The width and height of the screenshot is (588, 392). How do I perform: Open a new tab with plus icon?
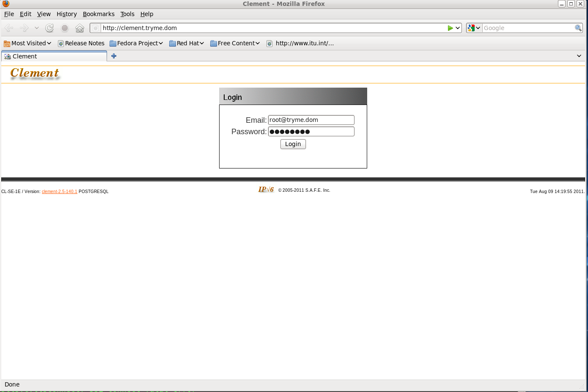coord(114,56)
